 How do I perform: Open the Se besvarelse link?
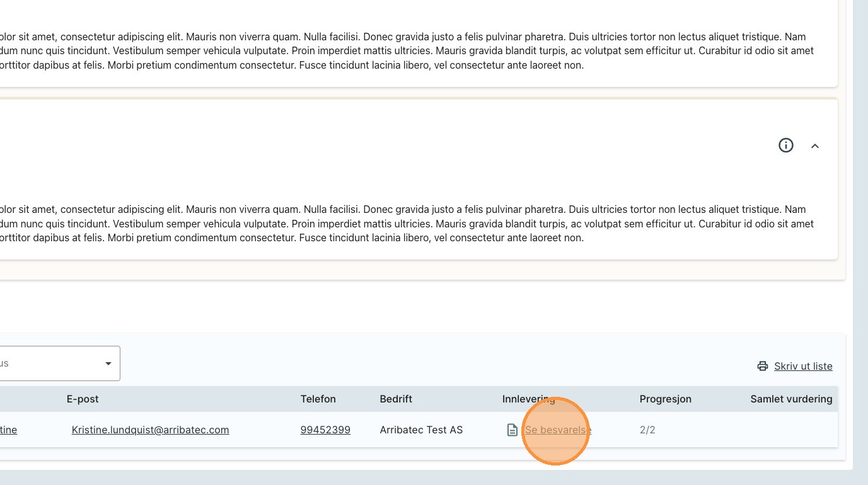coord(558,430)
